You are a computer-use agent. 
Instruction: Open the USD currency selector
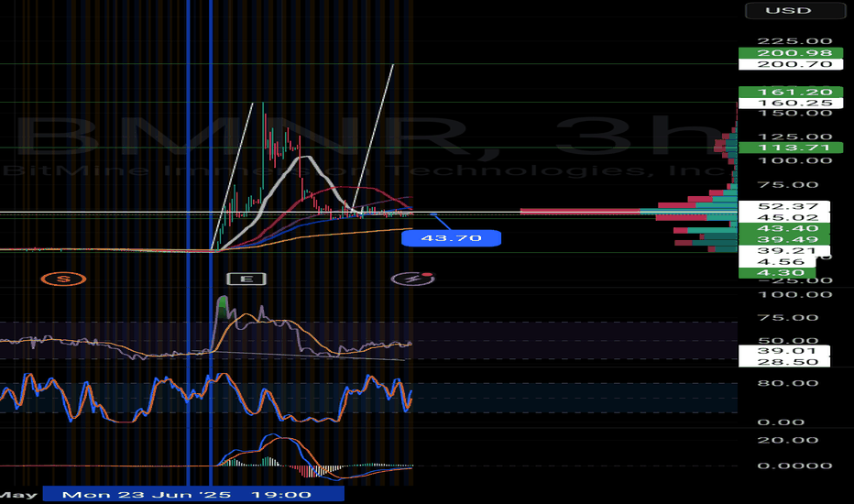[x=795, y=10]
